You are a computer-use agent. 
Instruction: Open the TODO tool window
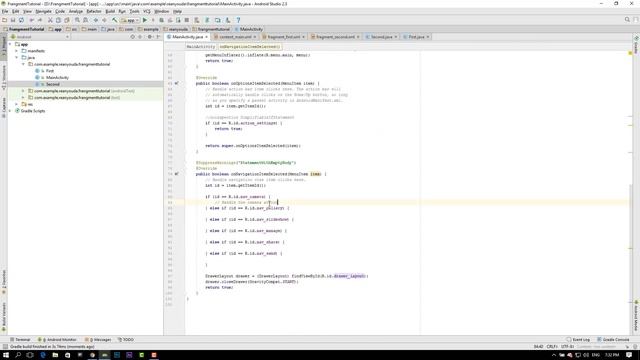coord(126,340)
